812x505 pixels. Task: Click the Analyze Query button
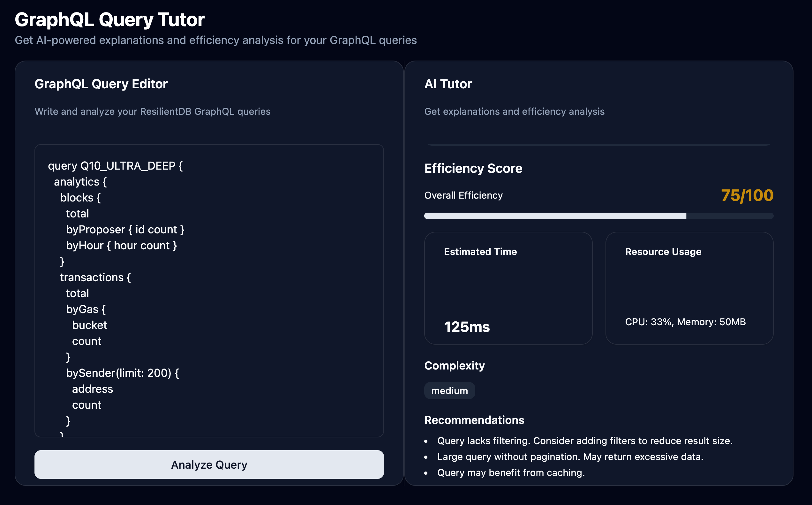coord(209,465)
